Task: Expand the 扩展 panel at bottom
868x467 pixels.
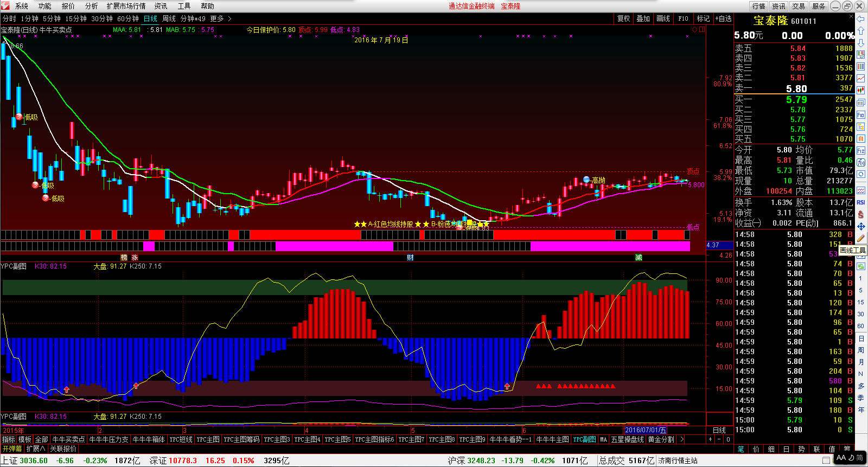Action: 36,449
